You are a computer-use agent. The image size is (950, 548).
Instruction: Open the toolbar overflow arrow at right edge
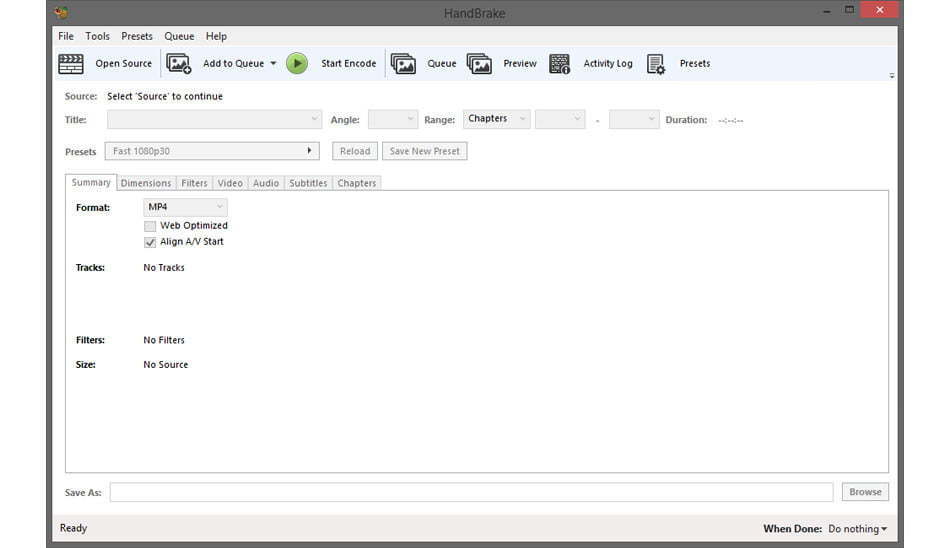892,76
